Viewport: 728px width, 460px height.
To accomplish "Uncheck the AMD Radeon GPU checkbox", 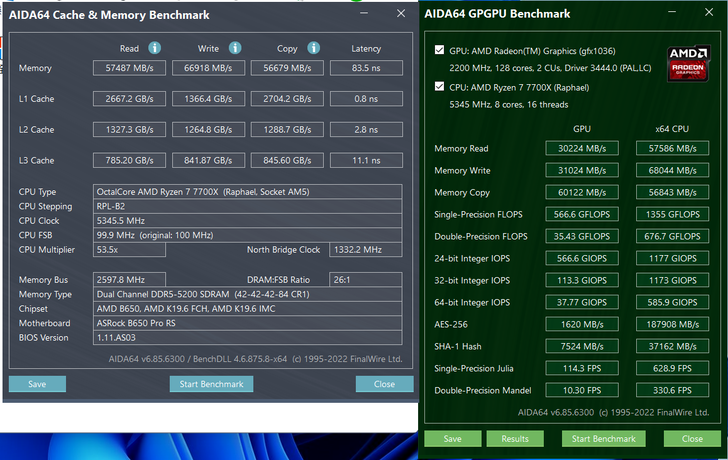I will [440, 50].
